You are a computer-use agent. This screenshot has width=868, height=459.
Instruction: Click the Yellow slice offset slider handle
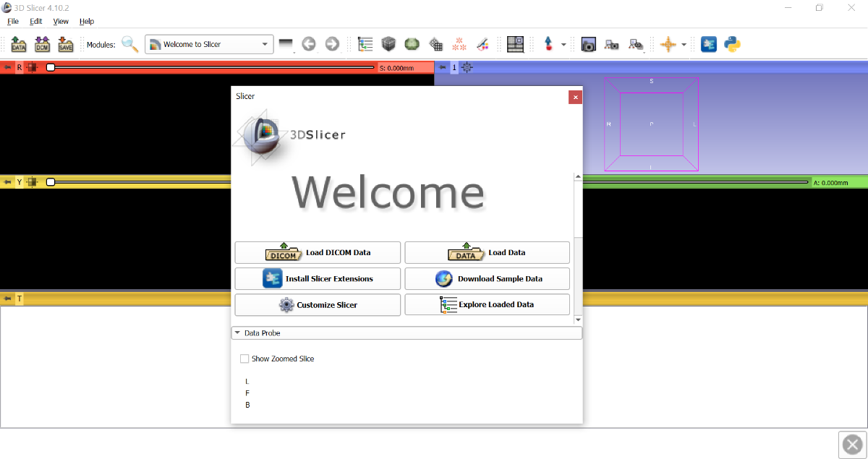click(51, 182)
